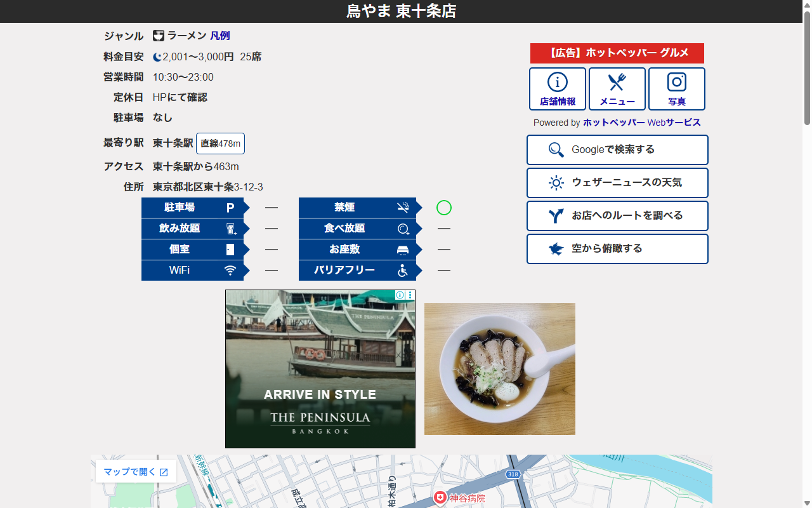Click the ramen genre icon
Image resolution: width=812 pixels, height=508 pixels.
tap(159, 36)
